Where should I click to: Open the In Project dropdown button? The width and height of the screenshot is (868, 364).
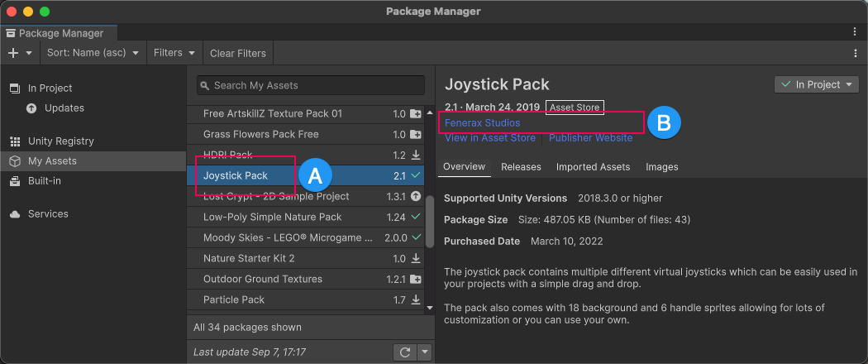point(817,84)
